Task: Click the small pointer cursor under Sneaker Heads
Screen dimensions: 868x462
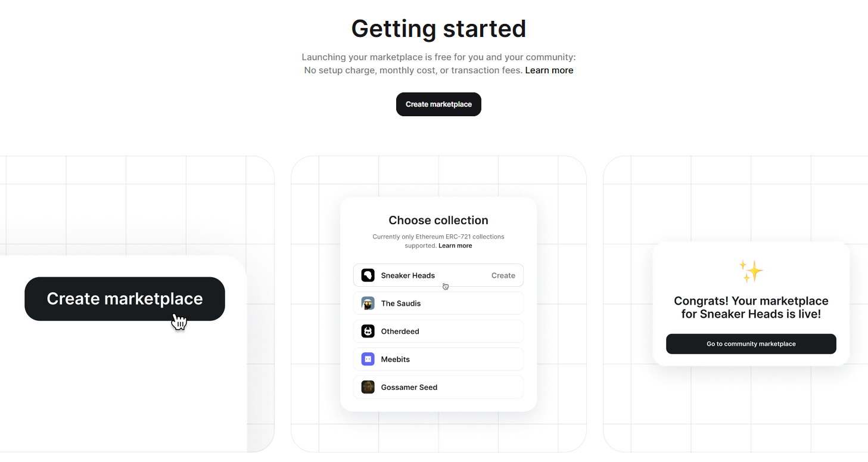Action: pos(446,286)
